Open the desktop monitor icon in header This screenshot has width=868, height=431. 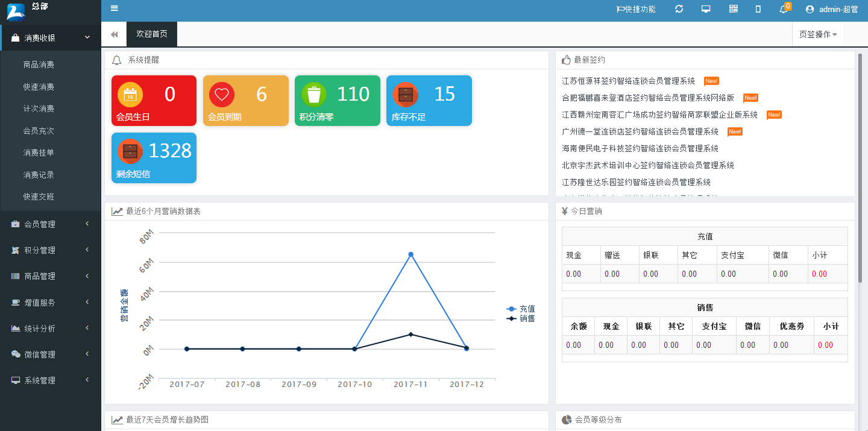pyautogui.click(x=706, y=9)
